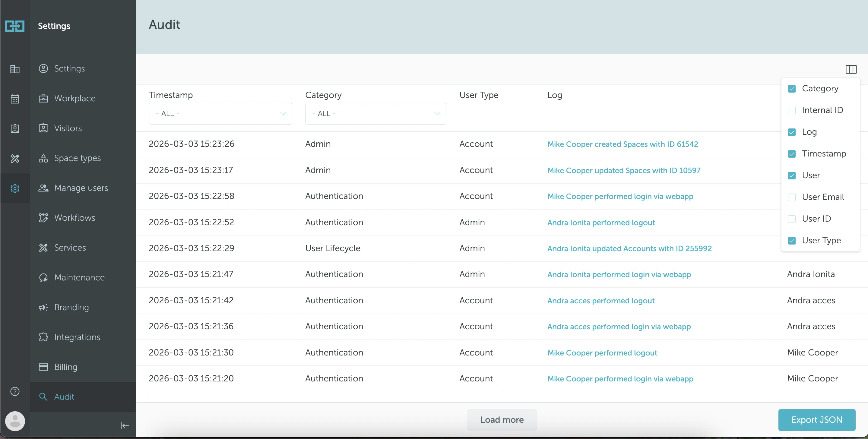Click the Export JSON button

[x=817, y=419]
